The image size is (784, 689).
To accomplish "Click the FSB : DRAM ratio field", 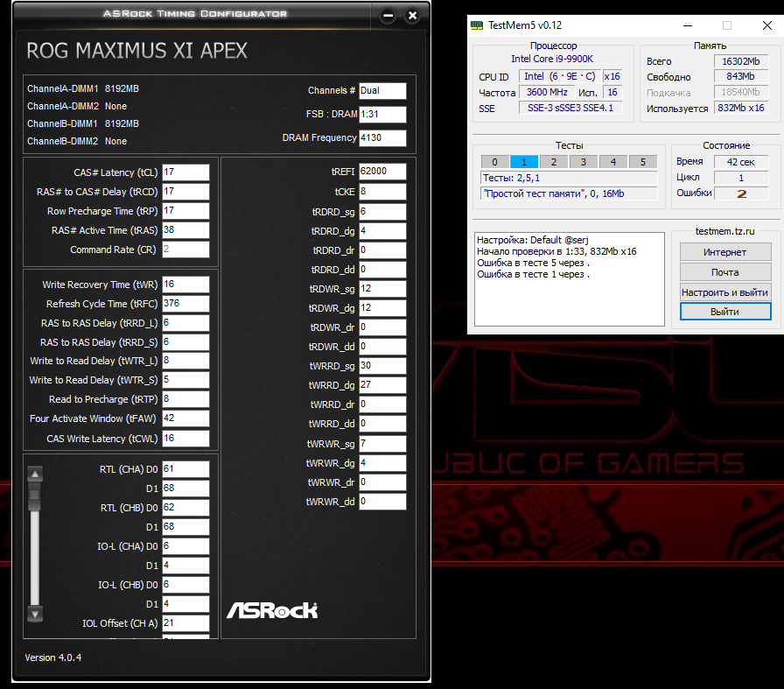I will pyautogui.click(x=382, y=114).
